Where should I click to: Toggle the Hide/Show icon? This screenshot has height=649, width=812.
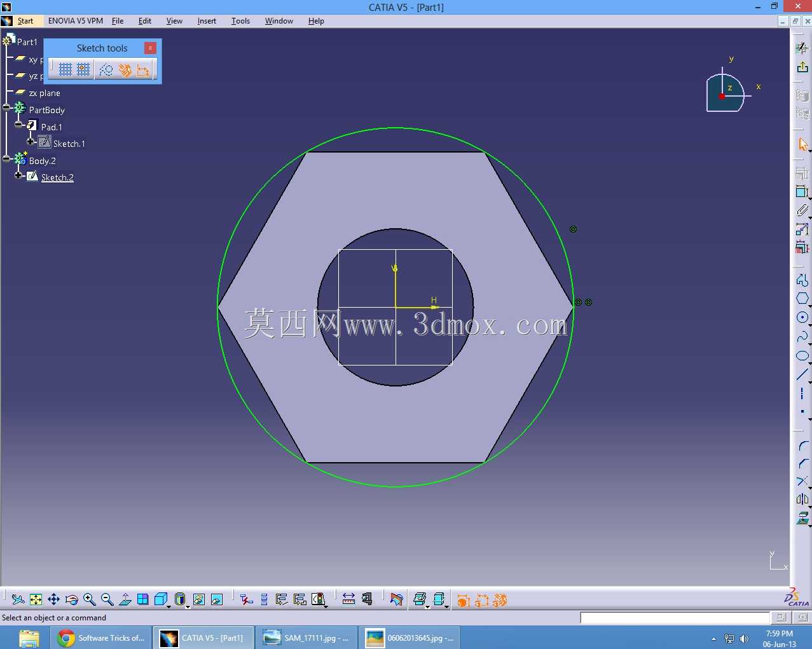(x=199, y=599)
